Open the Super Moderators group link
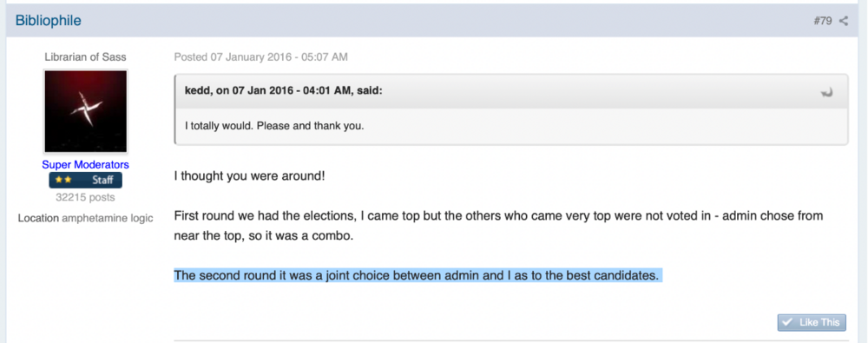The image size is (868, 343). click(x=86, y=165)
